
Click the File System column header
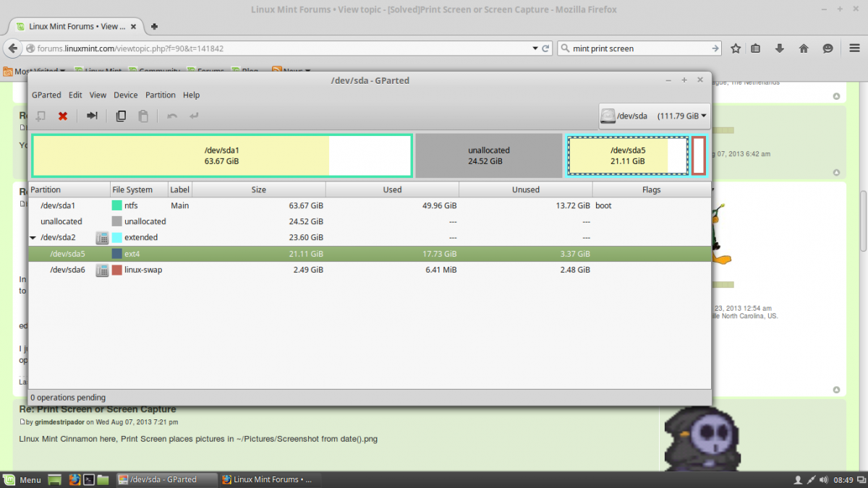click(x=139, y=189)
